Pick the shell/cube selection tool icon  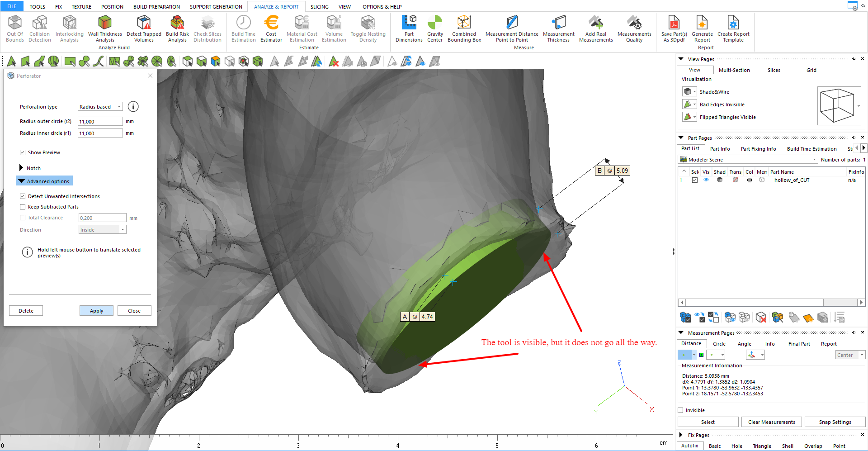tap(187, 62)
